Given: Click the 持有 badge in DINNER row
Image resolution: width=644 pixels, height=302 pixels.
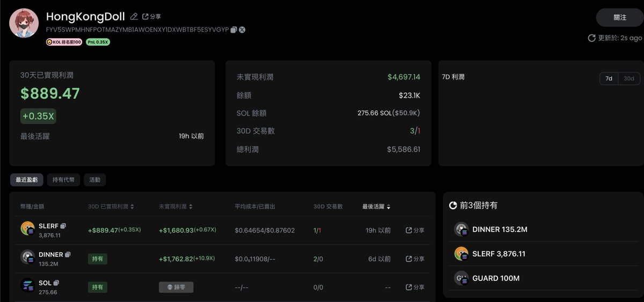Looking at the screenshot, I should point(98,258).
